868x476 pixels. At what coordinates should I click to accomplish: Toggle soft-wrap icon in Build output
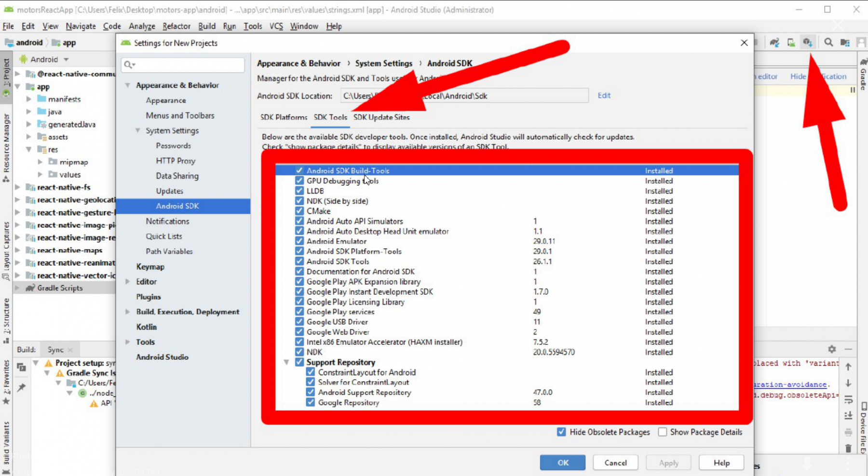[x=848, y=399]
